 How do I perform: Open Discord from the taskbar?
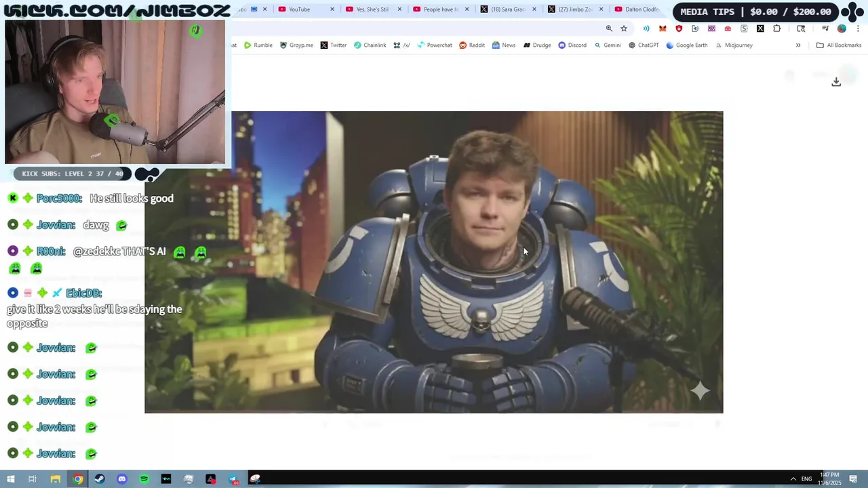point(122,479)
